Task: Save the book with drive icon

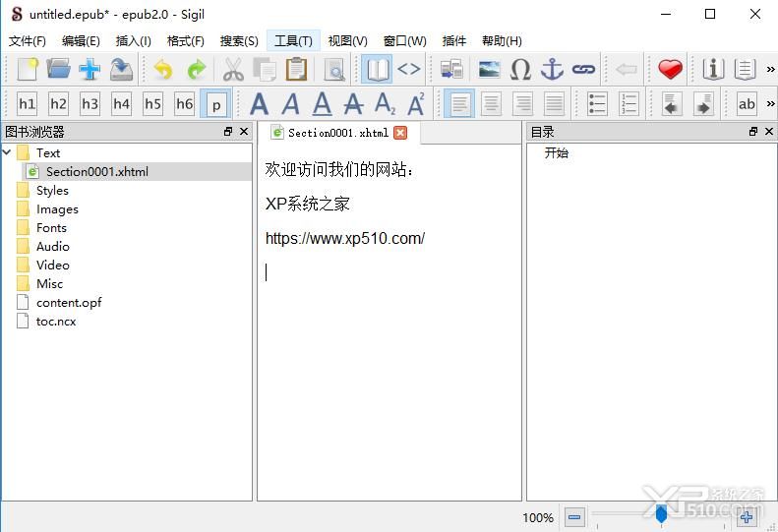Action: click(x=121, y=69)
